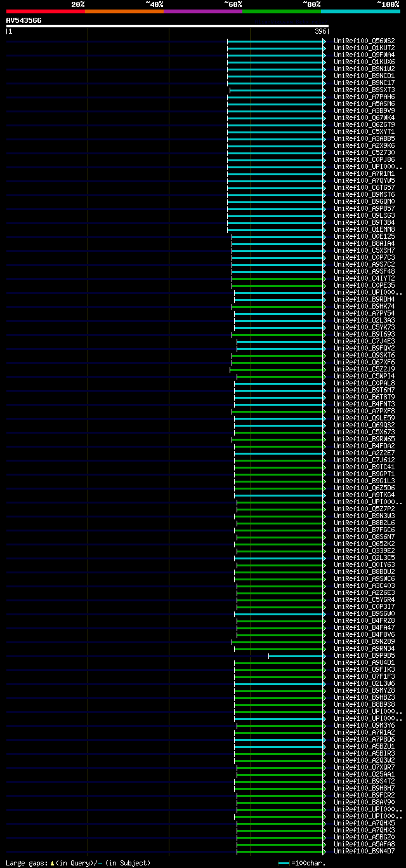Select the UniRef100_Q9LSG3 label
Image resolution: width=406 pixels, height=868 pixels.
(x=364, y=215)
